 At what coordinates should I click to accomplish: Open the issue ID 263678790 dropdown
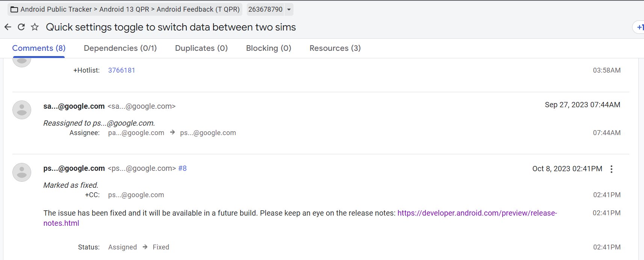289,9
